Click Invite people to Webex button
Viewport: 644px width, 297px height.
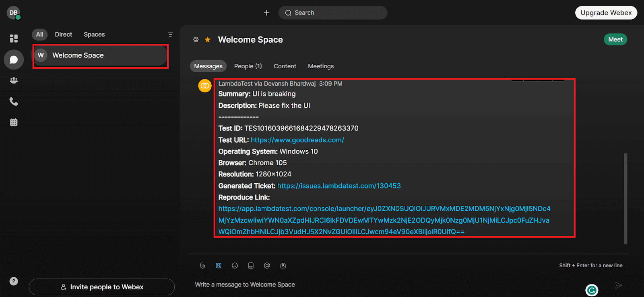coord(102,287)
